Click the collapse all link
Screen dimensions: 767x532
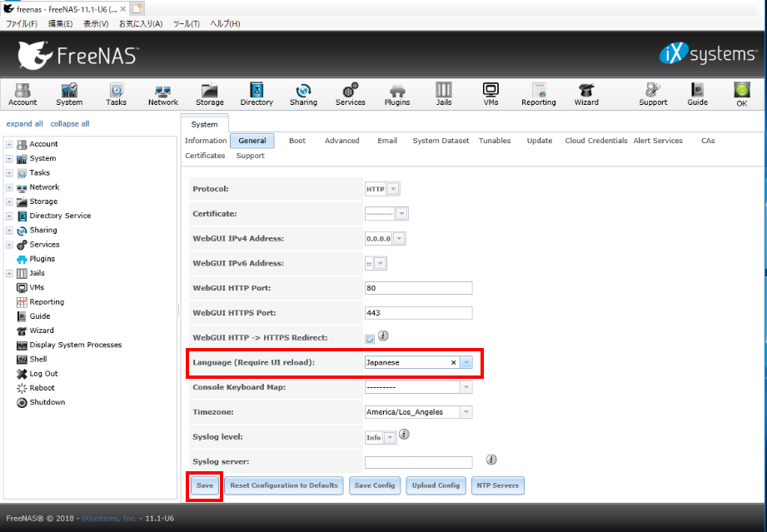pos(70,124)
